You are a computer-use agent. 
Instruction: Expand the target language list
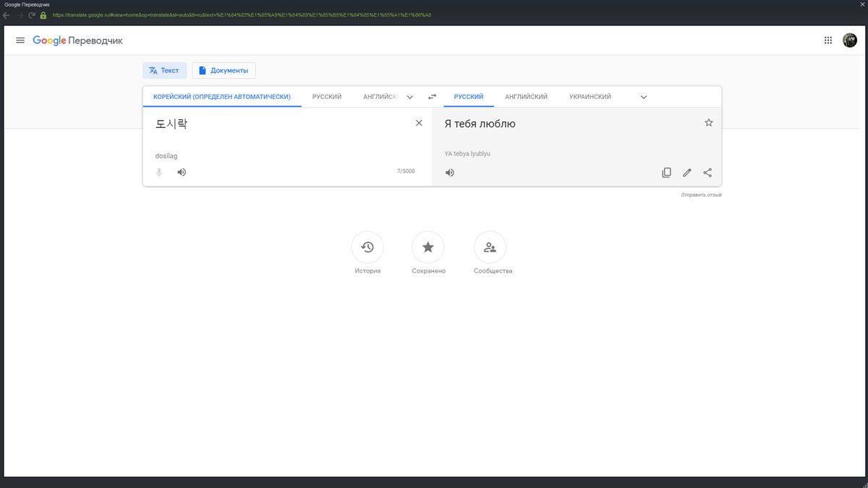click(644, 97)
